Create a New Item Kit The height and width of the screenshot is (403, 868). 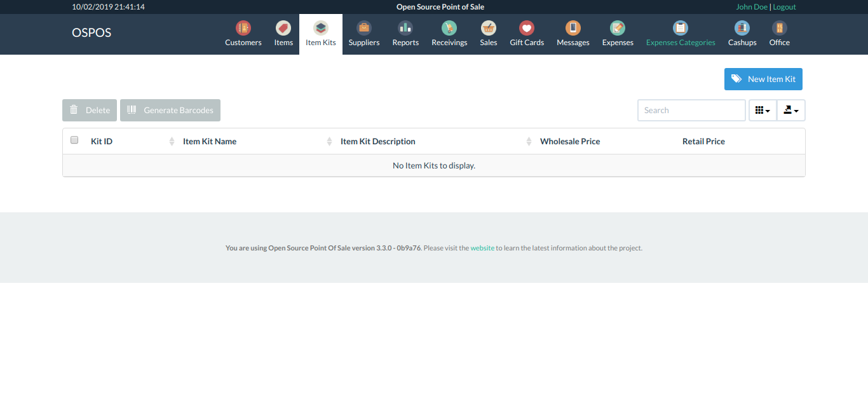(x=763, y=79)
